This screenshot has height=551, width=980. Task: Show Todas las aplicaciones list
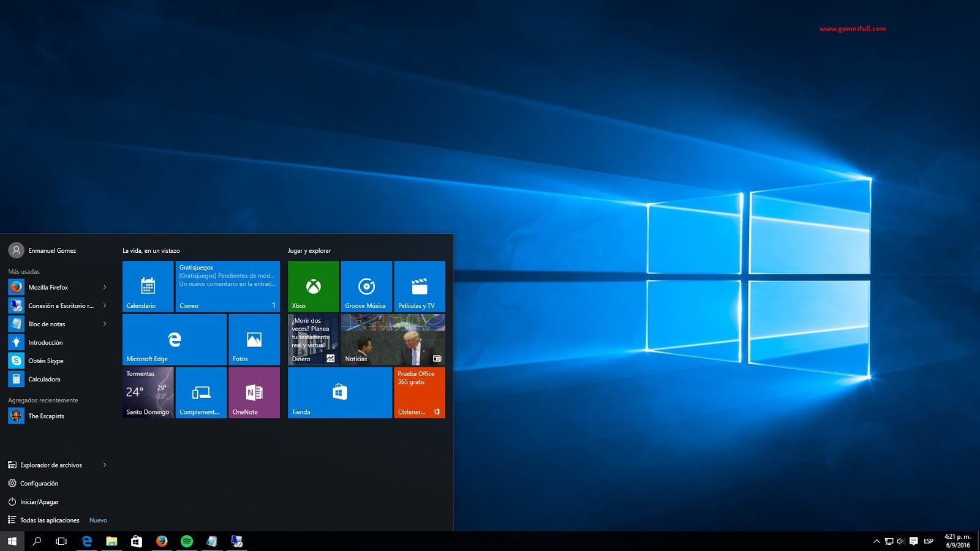[x=44, y=520]
